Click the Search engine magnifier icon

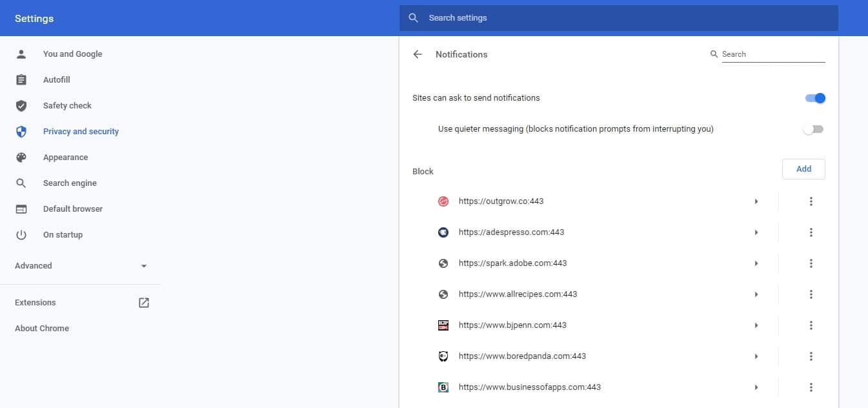pos(21,183)
